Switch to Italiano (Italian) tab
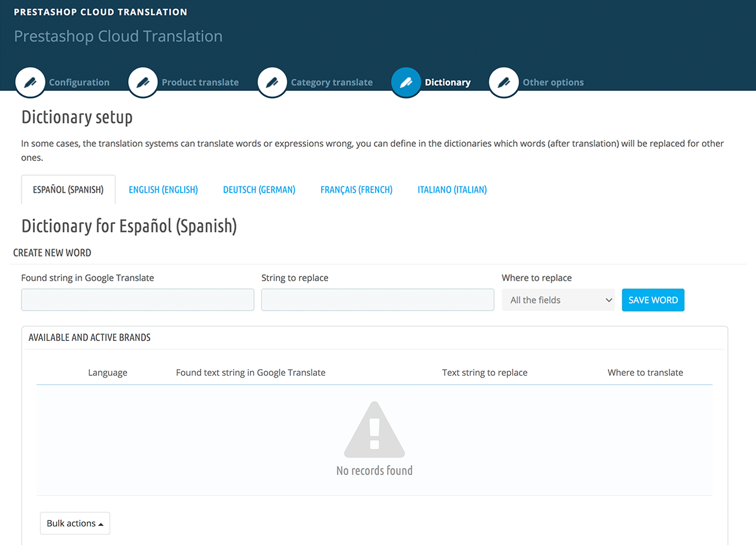This screenshot has width=756, height=545. tap(452, 190)
